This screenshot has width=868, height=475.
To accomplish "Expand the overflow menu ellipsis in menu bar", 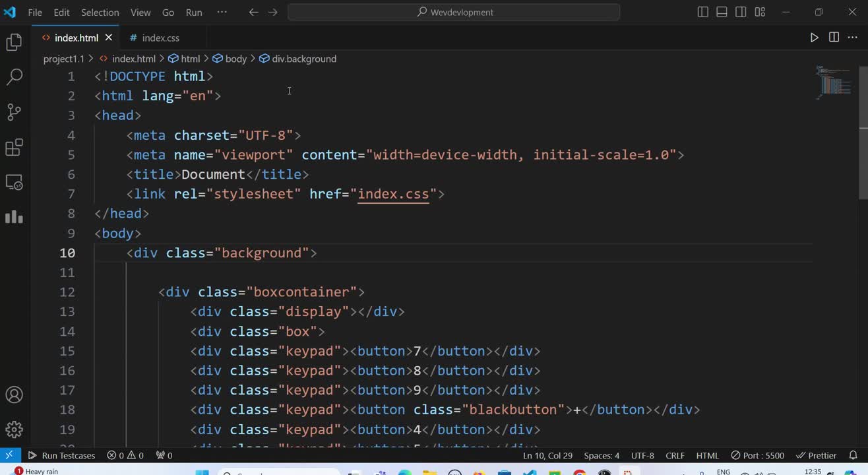I will click(222, 12).
